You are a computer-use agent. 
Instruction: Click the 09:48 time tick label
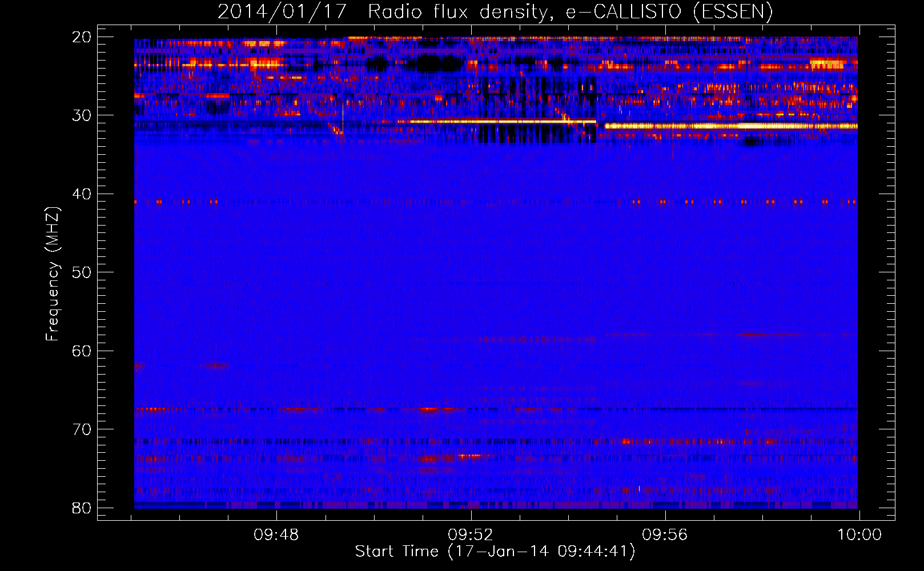coord(276,535)
